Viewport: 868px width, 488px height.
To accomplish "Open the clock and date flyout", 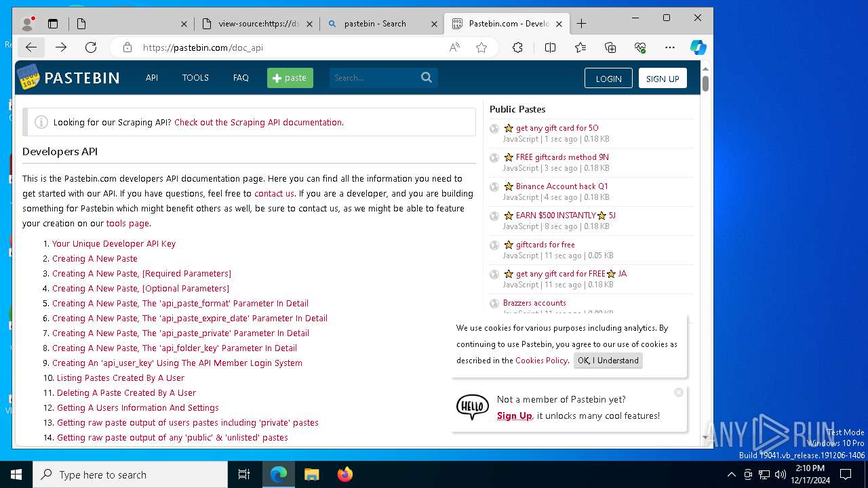I will pos(810,474).
